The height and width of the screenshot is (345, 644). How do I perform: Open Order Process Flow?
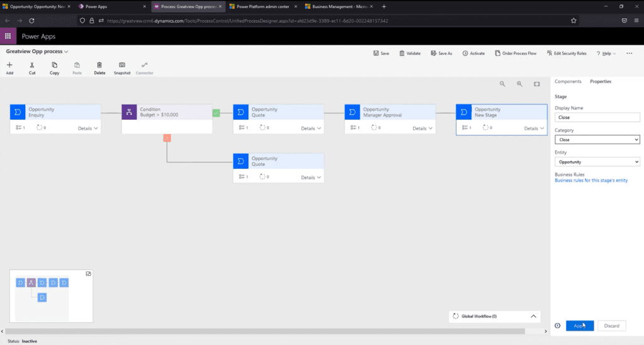point(516,54)
